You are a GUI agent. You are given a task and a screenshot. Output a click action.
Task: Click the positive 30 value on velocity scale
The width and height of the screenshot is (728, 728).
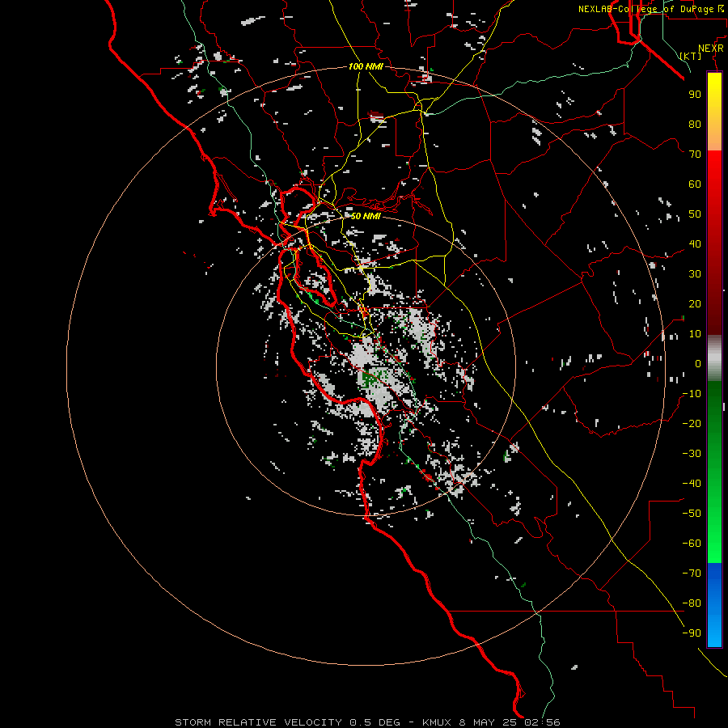click(695, 274)
